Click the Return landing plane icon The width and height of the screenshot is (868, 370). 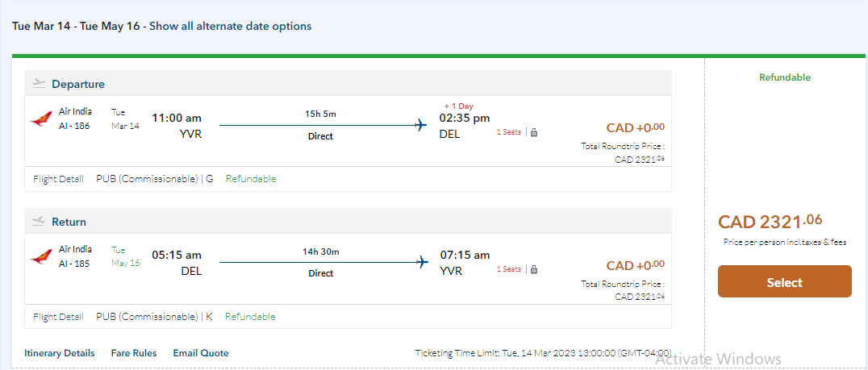[39, 222]
